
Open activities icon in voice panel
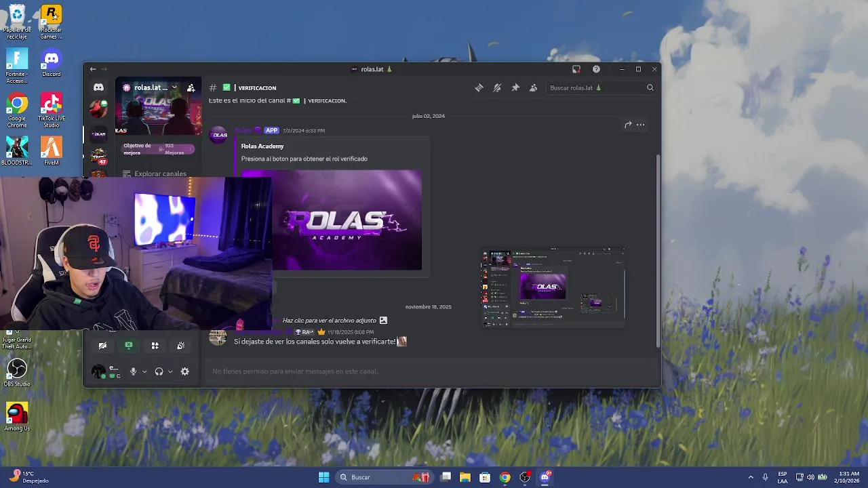coord(155,346)
